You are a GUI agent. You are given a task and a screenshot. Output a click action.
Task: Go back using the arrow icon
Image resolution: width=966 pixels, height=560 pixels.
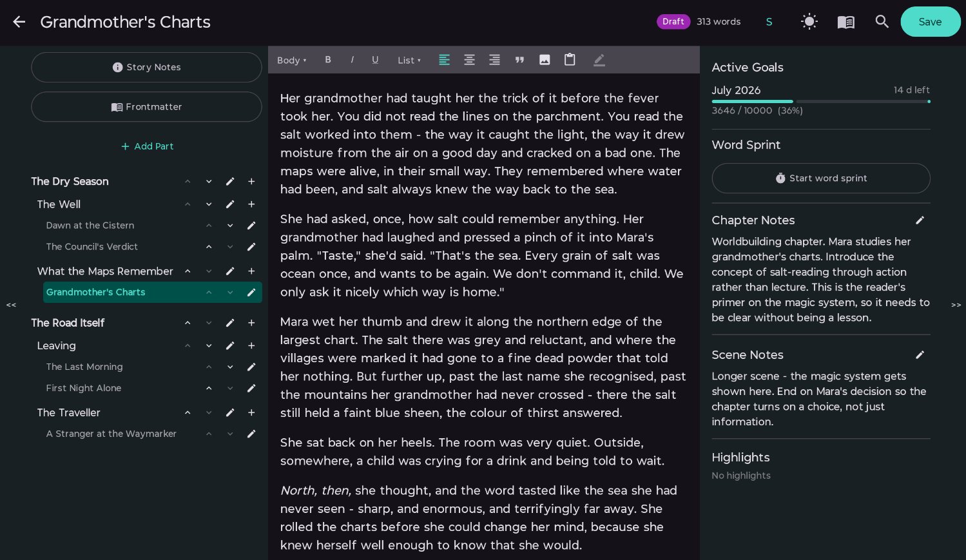(x=19, y=22)
